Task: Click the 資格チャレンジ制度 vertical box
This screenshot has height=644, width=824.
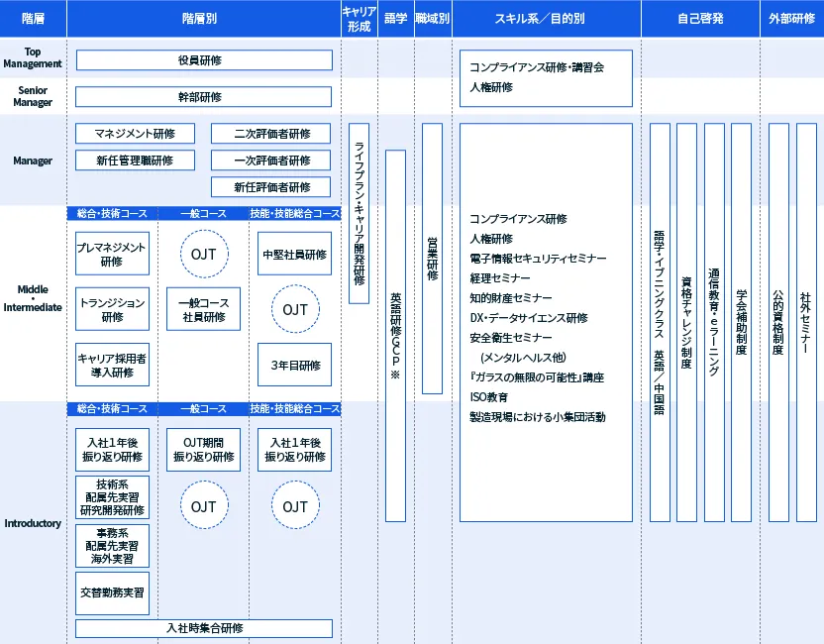Action: [x=686, y=322]
